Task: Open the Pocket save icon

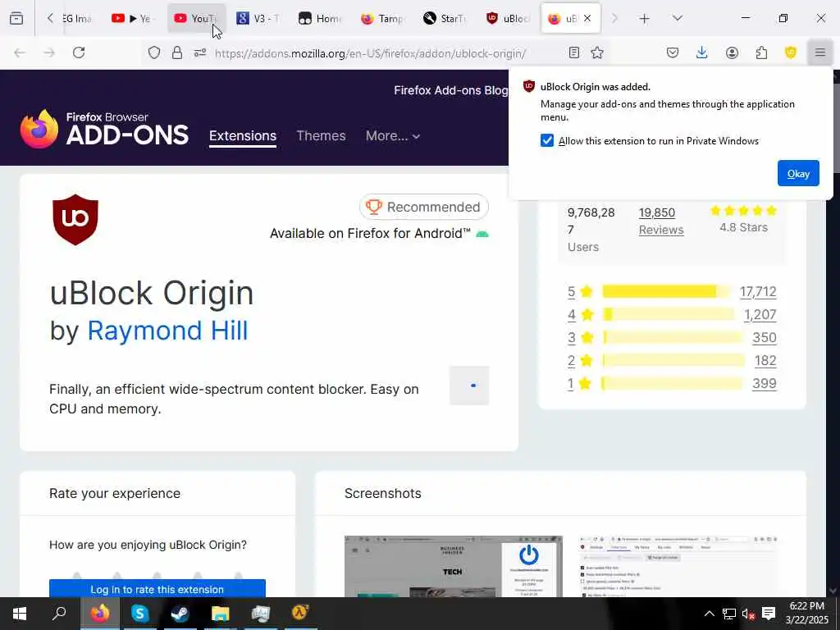Action: coord(673,52)
